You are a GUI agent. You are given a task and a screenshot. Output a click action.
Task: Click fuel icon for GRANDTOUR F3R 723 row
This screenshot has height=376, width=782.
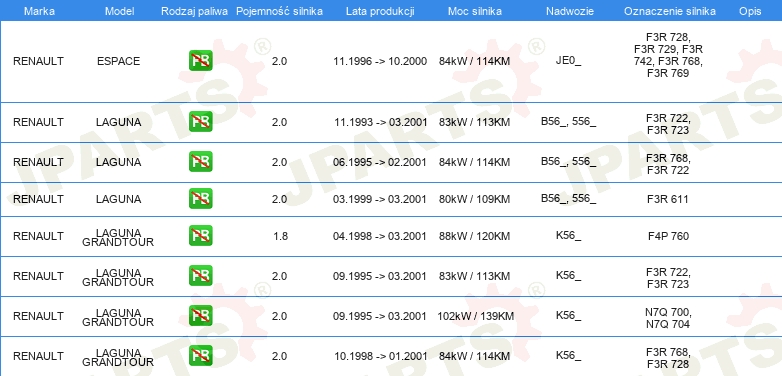(200, 276)
